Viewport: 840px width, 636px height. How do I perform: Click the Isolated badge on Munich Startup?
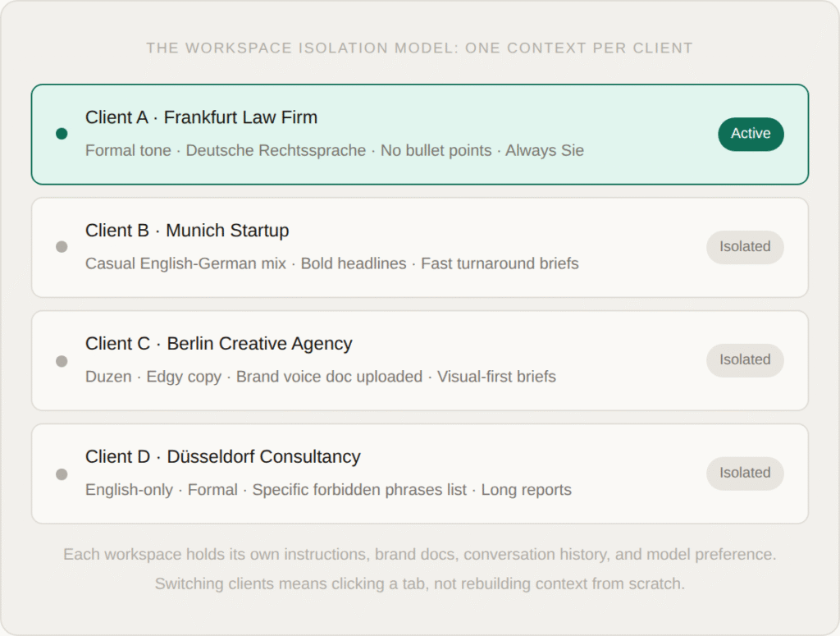[745, 247]
